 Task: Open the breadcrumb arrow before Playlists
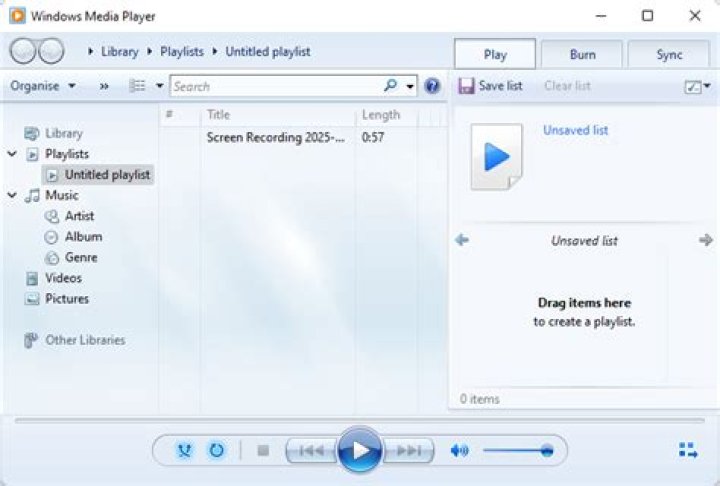click(x=150, y=51)
